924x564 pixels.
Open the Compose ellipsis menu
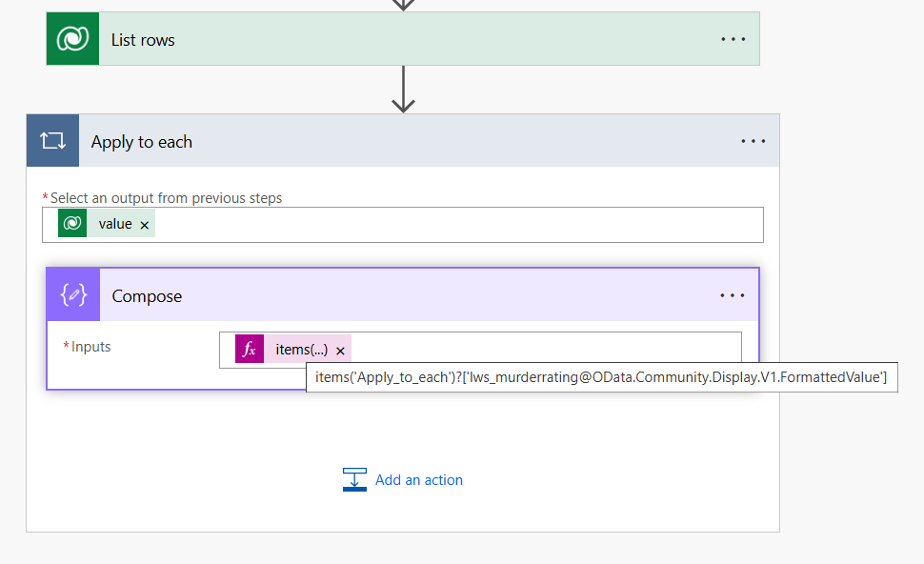pos(732,295)
